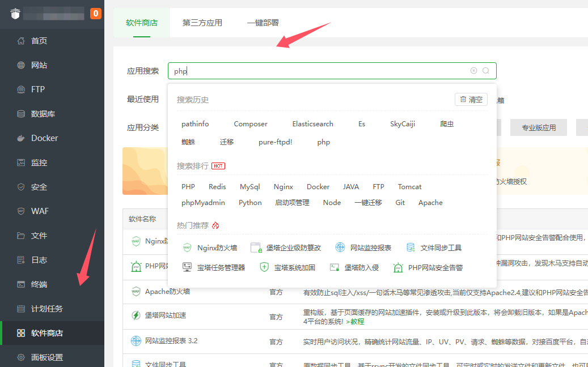Choose PHP in hot search ranking
The height and width of the screenshot is (367, 588).
tap(188, 186)
